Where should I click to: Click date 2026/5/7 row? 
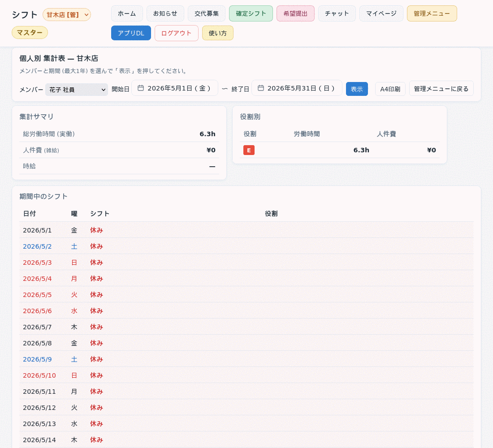246,327
